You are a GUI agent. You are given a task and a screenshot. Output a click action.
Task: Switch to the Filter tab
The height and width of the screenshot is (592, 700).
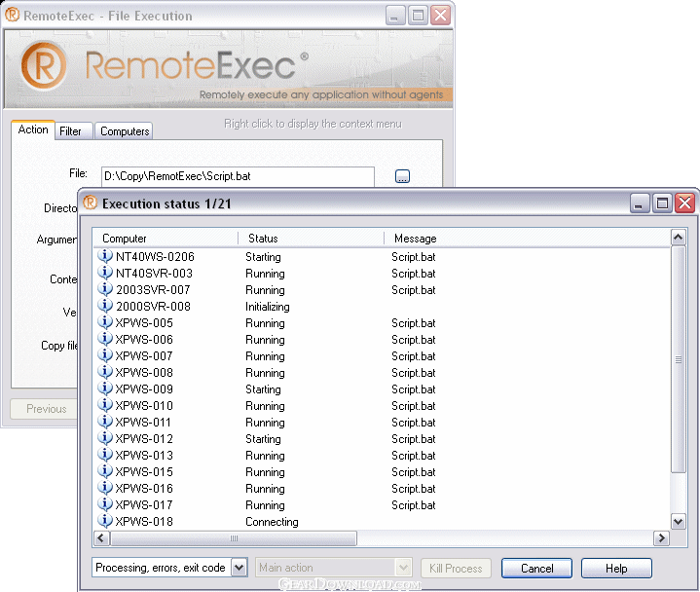tap(70, 130)
